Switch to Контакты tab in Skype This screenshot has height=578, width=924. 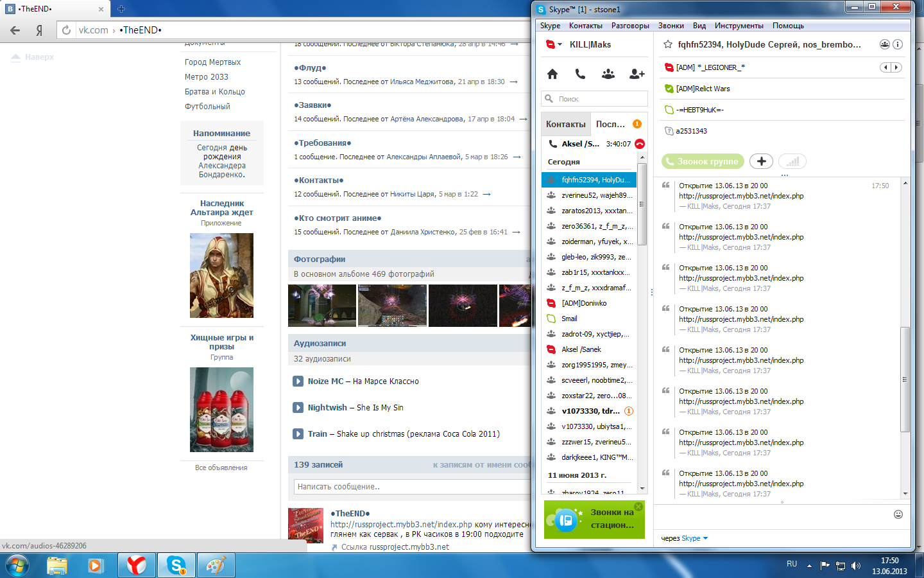[x=566, y=124]
